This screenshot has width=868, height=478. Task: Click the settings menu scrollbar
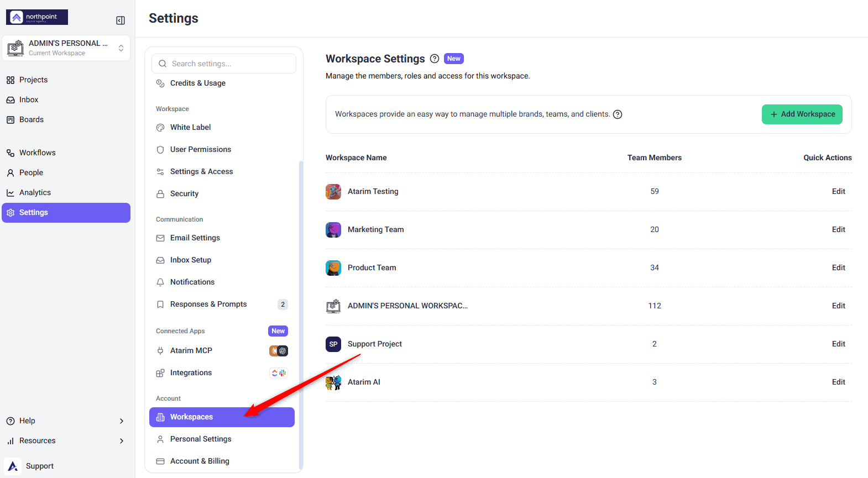[x=301, y=314]
